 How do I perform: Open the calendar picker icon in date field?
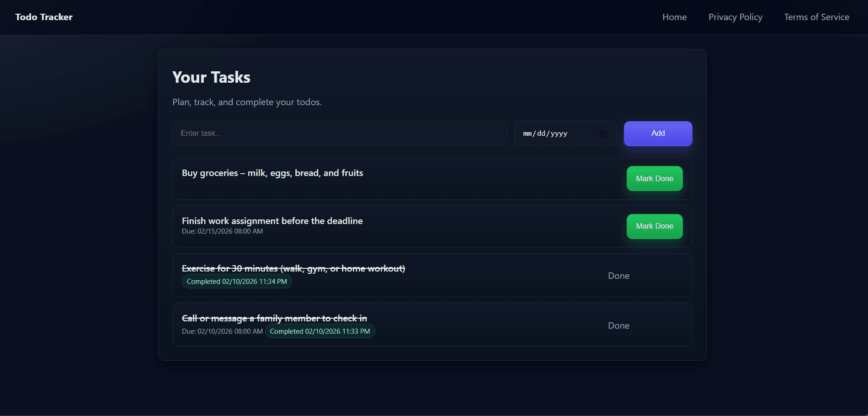click(603, 133)
